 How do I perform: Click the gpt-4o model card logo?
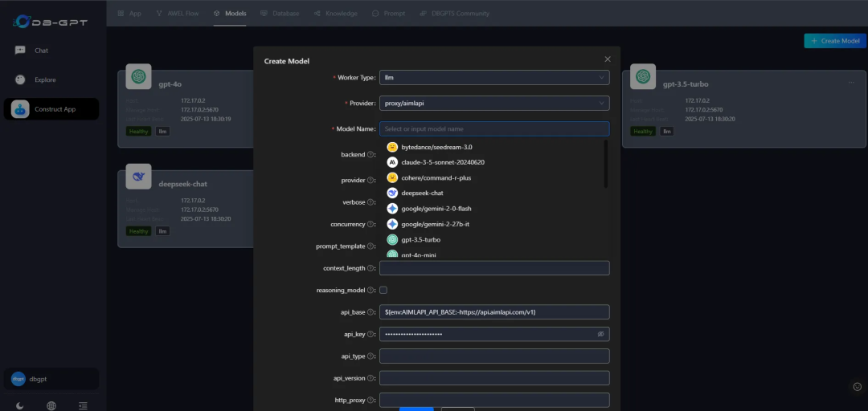[139, 76]
